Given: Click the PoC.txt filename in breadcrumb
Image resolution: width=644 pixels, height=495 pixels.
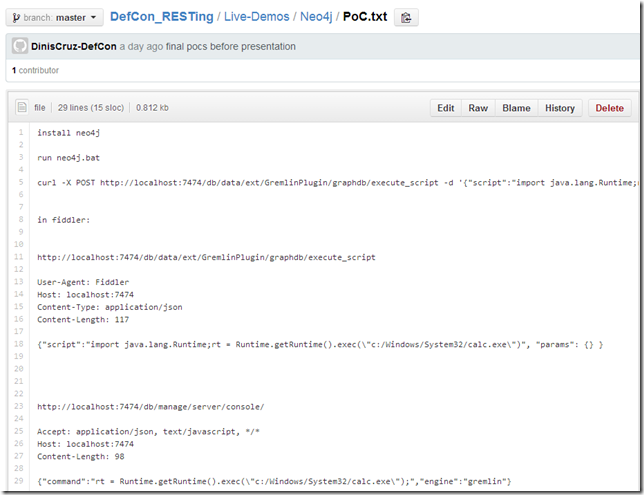Looking at the screenshot, I should coord(365,16).
